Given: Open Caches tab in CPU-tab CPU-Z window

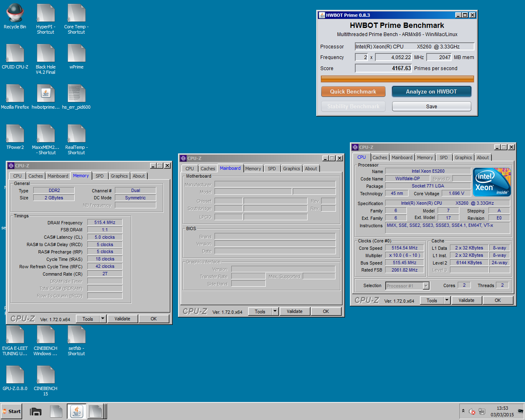Looking at the screenshot, I should coord(380,157).
